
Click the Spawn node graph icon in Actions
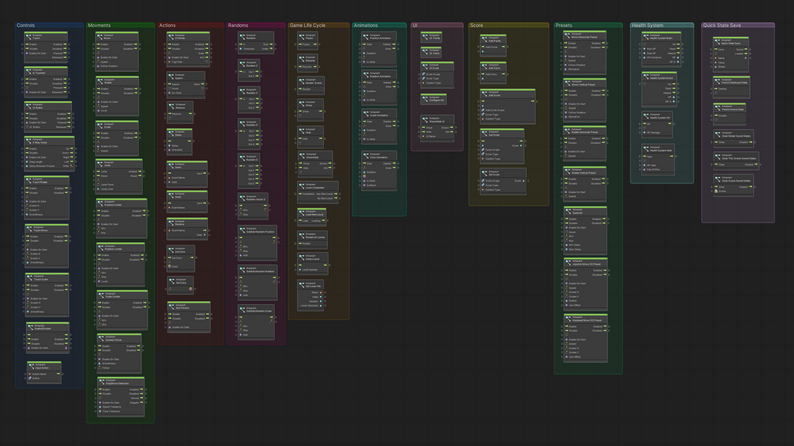pos(171,77)
